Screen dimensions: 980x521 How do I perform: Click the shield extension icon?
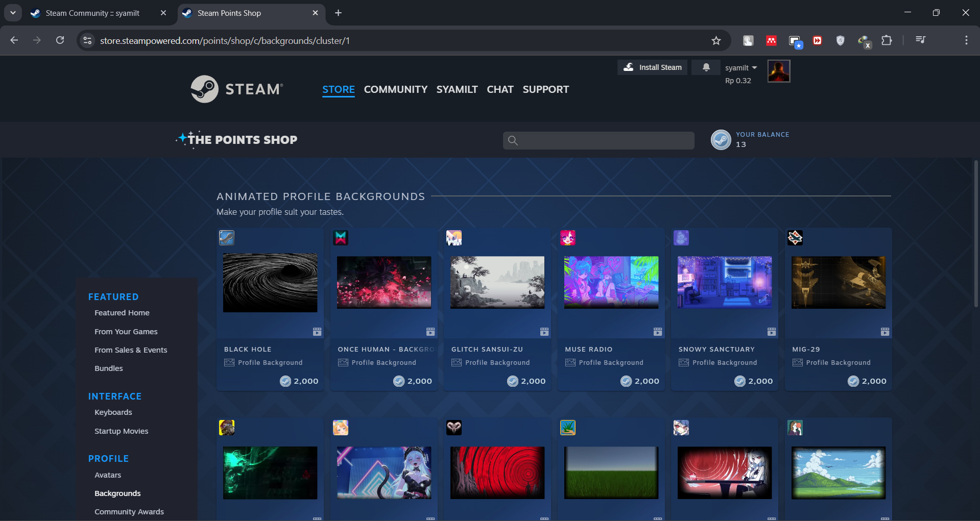pyautogui.click(x=841, y=40)
